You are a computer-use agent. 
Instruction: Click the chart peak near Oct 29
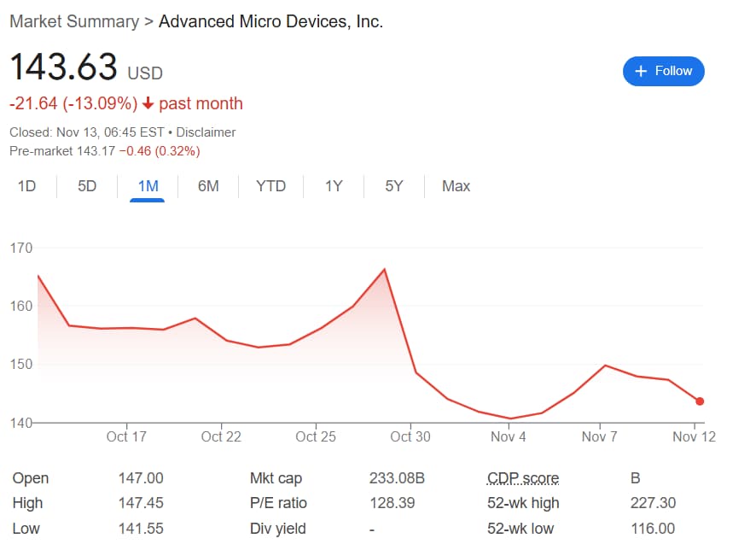click(x=384, y=269)
